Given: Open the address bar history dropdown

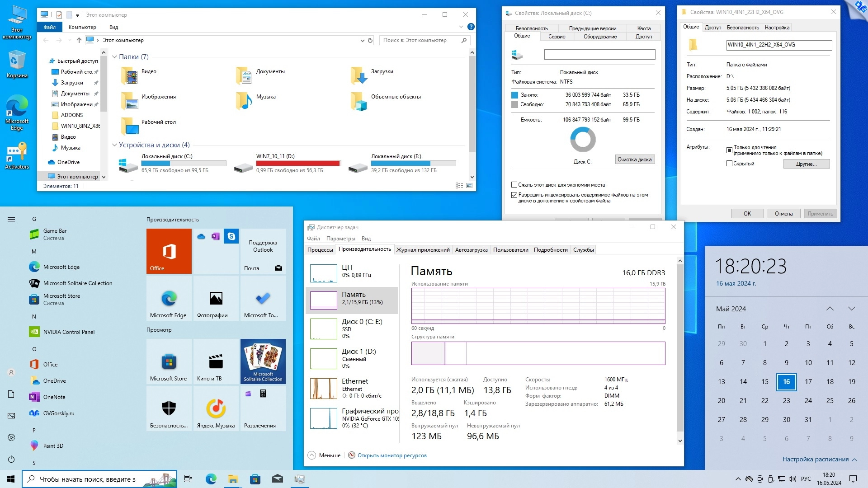Looking at the screenshot, I should pos(362,41).
